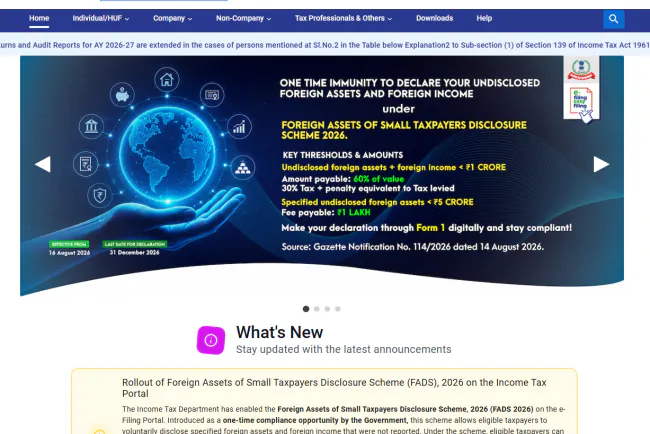Click the foreign assets disclosure scheme banner
The image size is (650, 434).
click(x=322, y=174)
